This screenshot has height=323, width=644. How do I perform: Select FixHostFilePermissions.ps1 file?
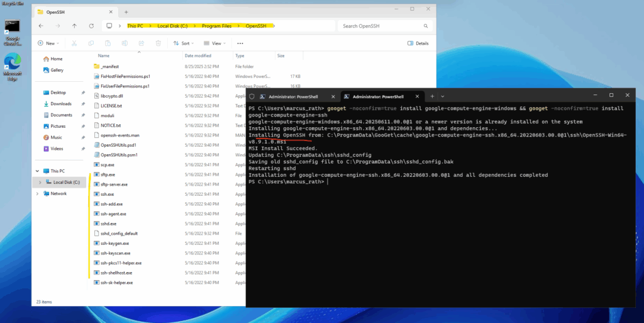[x=122, y=76]
